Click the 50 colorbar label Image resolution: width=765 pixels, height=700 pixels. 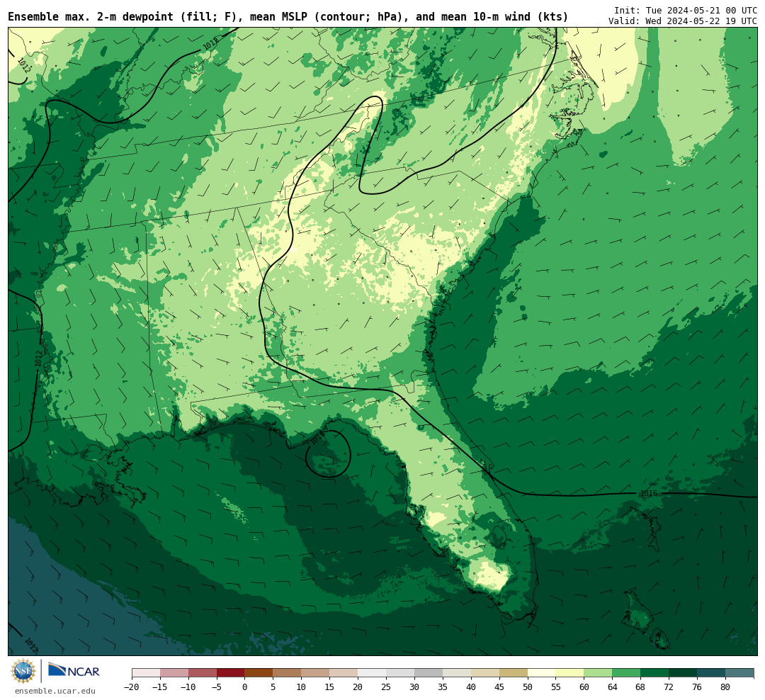tap(528, 687)
